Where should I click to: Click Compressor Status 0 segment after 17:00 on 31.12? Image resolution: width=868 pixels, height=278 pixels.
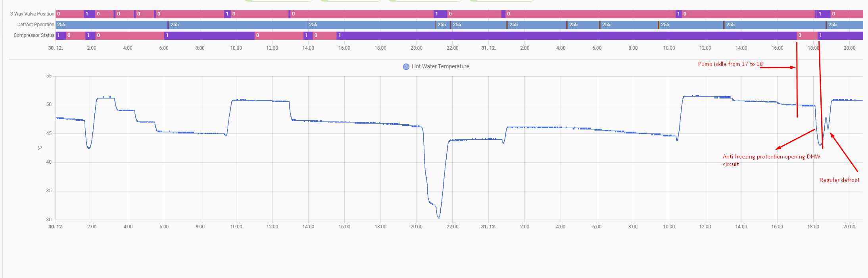click(807, 35)
